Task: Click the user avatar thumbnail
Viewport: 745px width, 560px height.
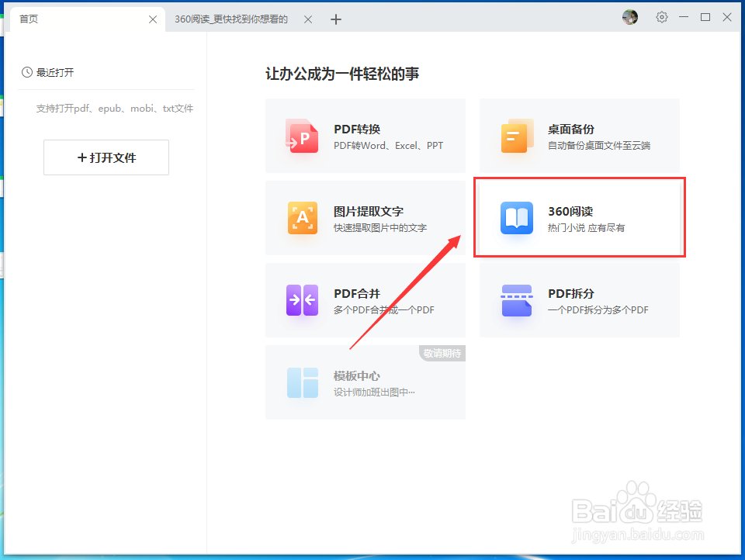Action: click(629, 17)
